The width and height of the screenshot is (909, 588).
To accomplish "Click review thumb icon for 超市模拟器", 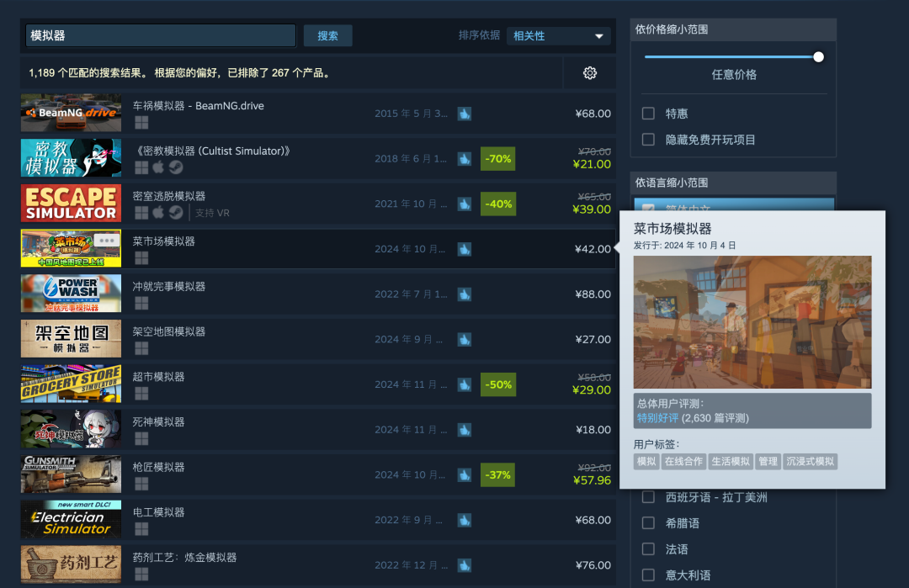I will pyautogui.click(x=465, y=384).
